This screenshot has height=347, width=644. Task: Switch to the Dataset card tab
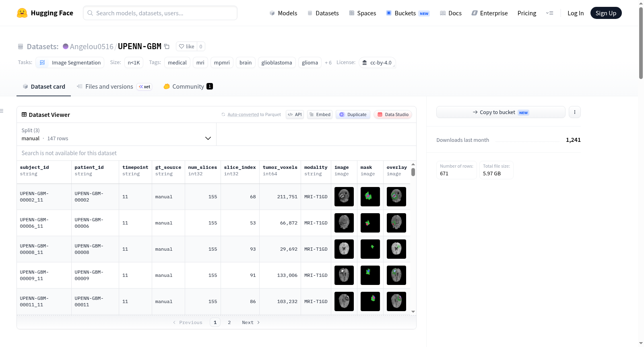(x=44, y=86)
